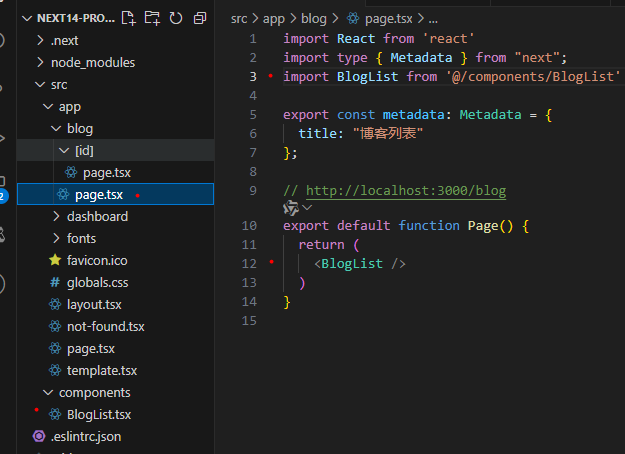625x454 pixels.
Task: Click line number 10 in the gutter
Action: (x=249, y=226)
